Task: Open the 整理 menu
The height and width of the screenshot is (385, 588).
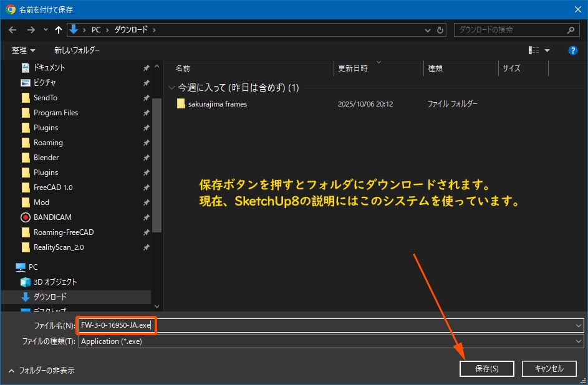Action: [x=23, y=50]
